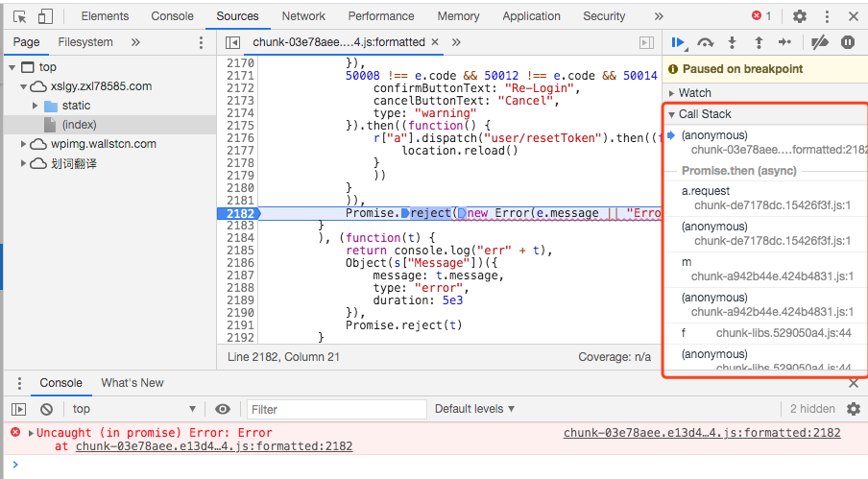Resume script execution in debugger

[x=679, y=42]
